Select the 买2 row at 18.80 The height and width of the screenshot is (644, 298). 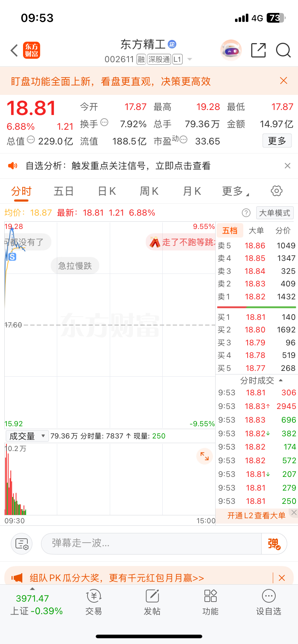256,330
